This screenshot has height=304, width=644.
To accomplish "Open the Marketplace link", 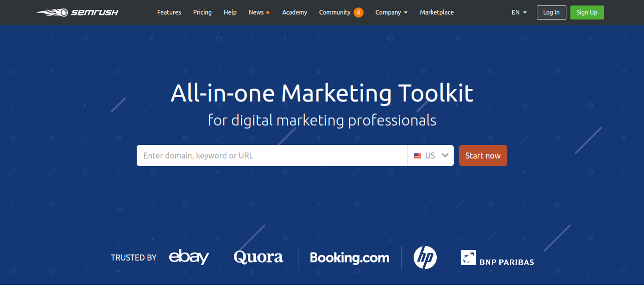I will tap(437, 12).
